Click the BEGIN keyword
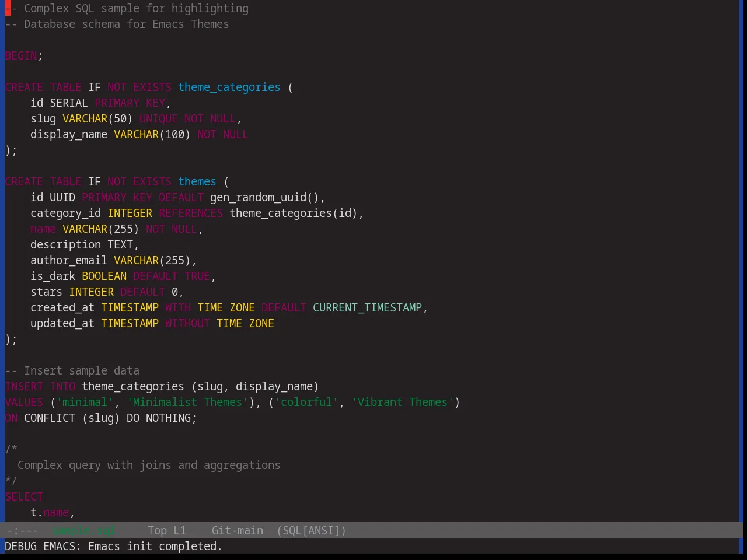Image resolution: width=747 pixels, height=560 pixels. pyautogui.click(x=21, y=56)
